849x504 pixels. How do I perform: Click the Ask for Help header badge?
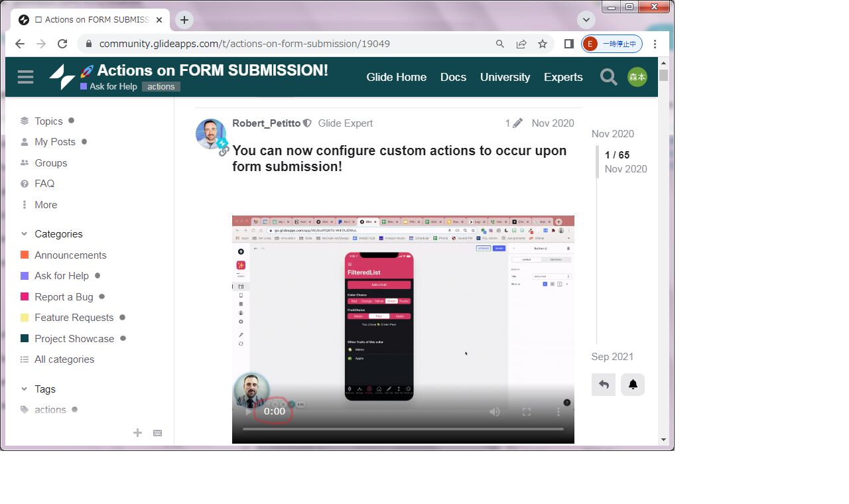(x=109, y=87)
